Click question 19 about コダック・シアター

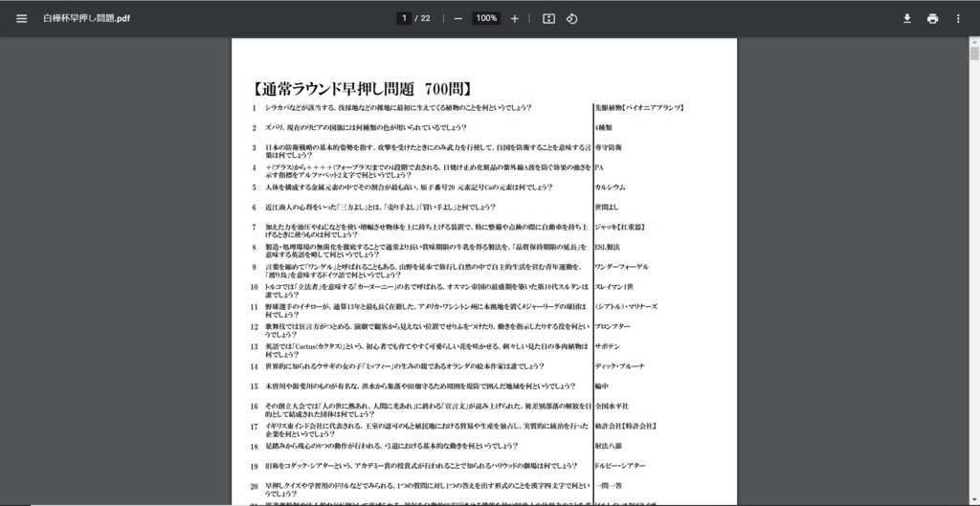click(421, 466)
